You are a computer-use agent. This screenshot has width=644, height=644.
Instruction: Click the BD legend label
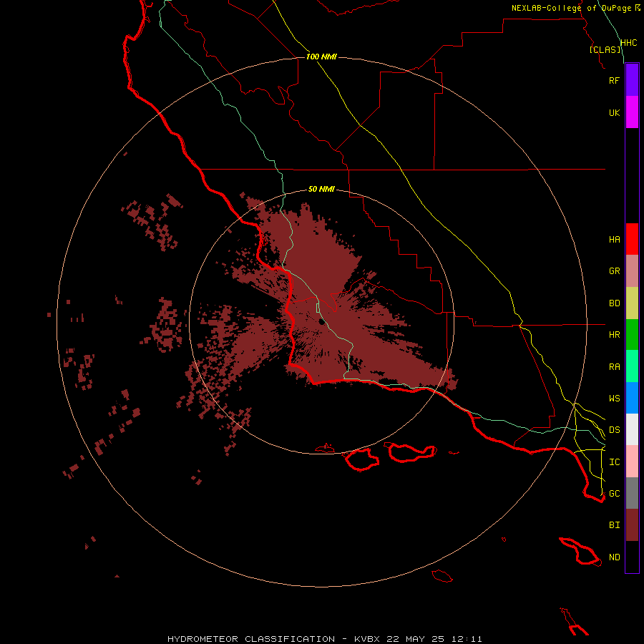click(x=614, y=303)
